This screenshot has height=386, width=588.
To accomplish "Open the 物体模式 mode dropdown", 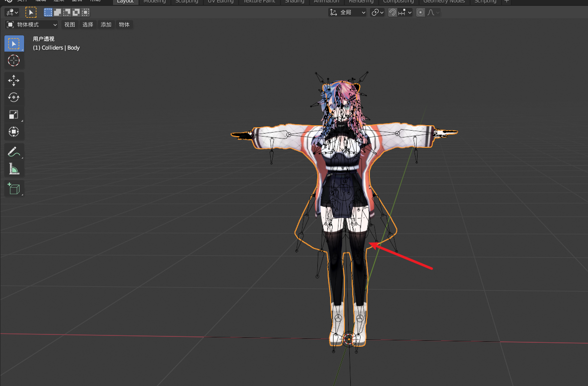I will (32, 25).
